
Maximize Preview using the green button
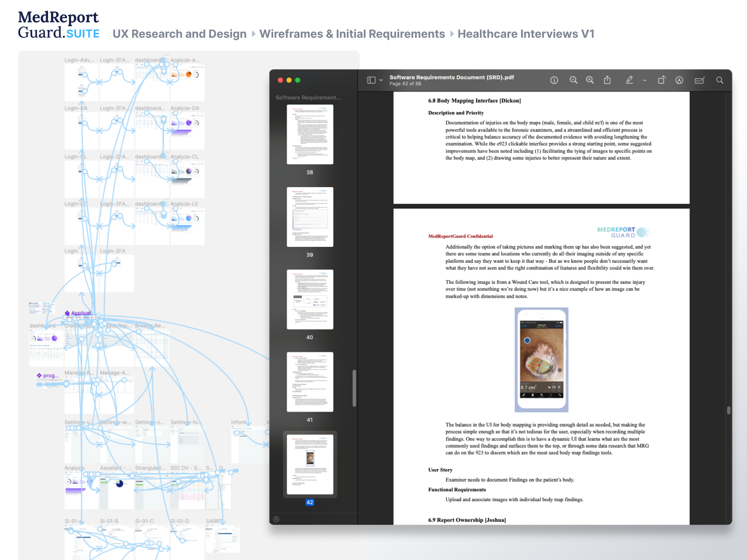(298, 80)
